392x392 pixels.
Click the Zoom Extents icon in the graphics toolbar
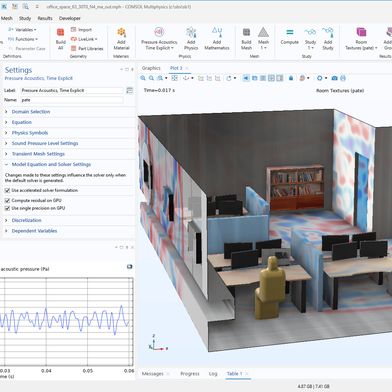[174, 78]
